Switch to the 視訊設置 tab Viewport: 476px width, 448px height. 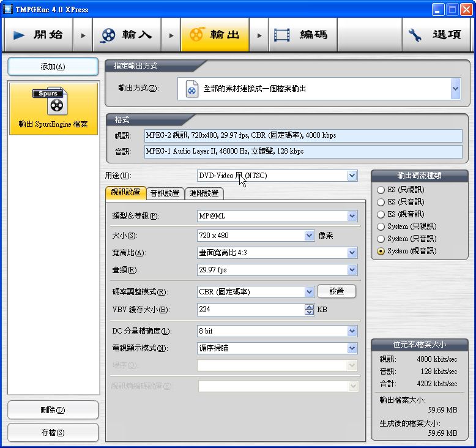click(125, 193)
